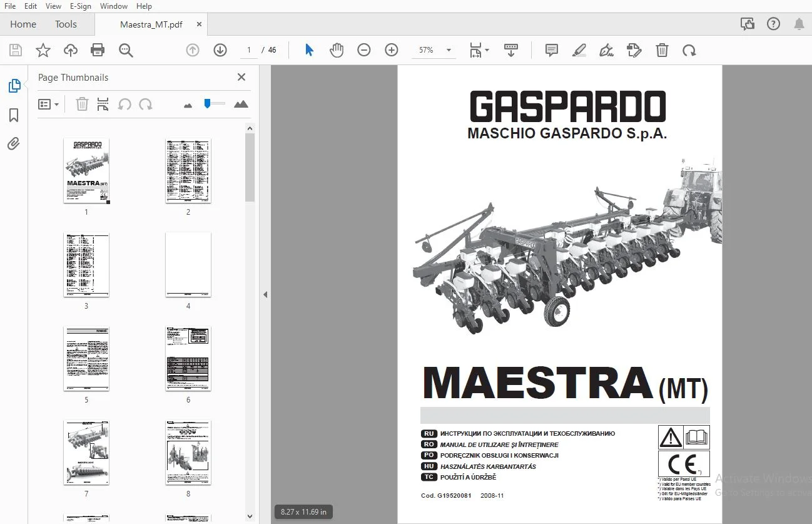Activate the Selection arrow tool
Image resolution: width=812 pixels, height=524 pixels.
coord(309,50)
